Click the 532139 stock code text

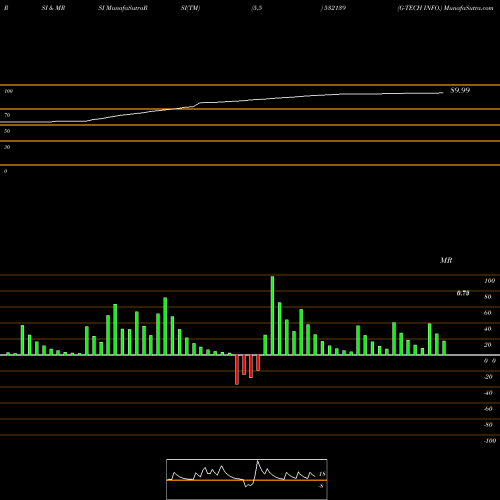(334, 8)
